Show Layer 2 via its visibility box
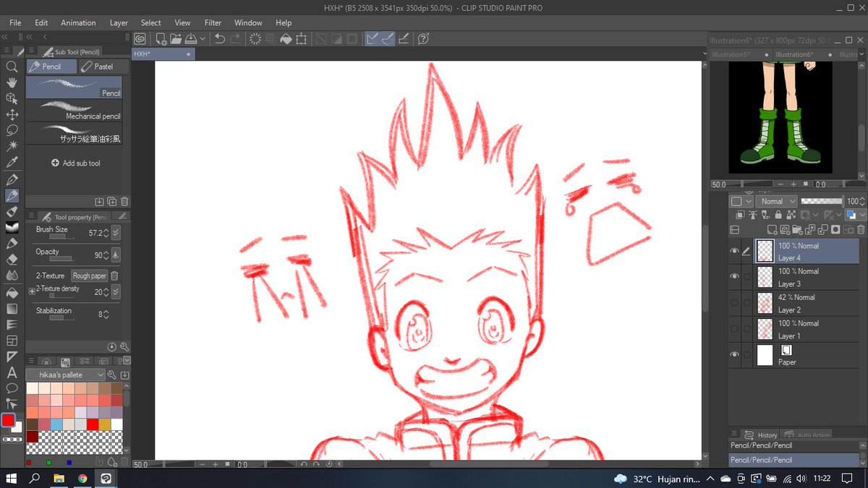 point(735,302)
